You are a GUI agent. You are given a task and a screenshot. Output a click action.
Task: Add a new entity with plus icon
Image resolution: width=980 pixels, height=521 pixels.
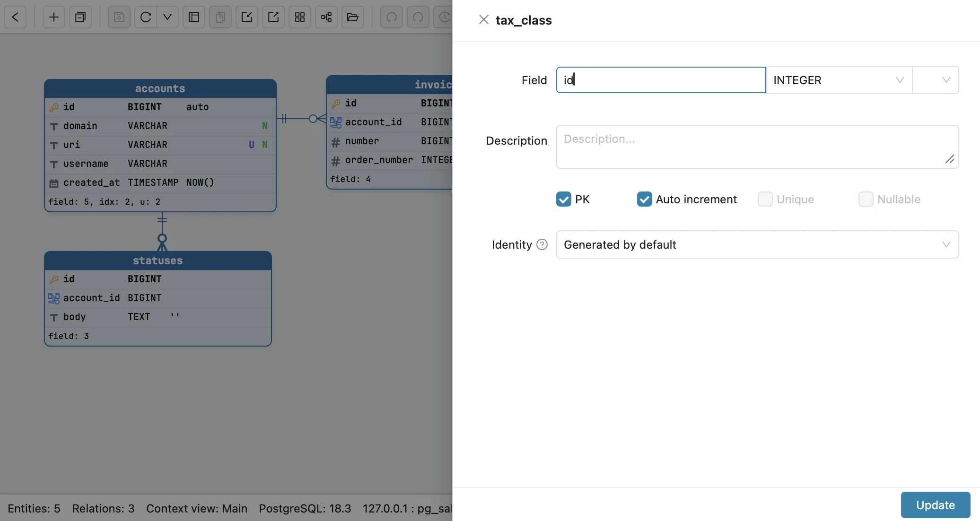coord(54,17)
